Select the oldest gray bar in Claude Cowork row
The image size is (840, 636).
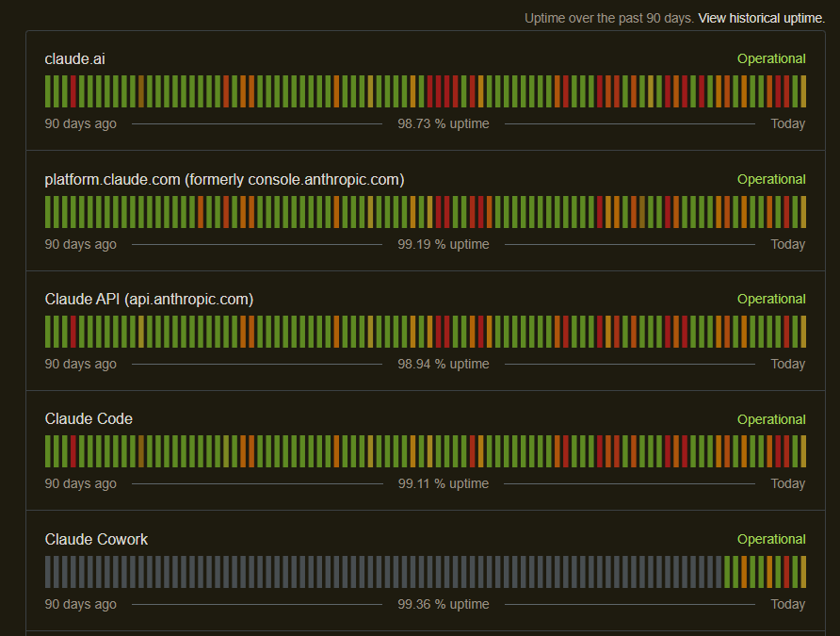pos(48,572)
